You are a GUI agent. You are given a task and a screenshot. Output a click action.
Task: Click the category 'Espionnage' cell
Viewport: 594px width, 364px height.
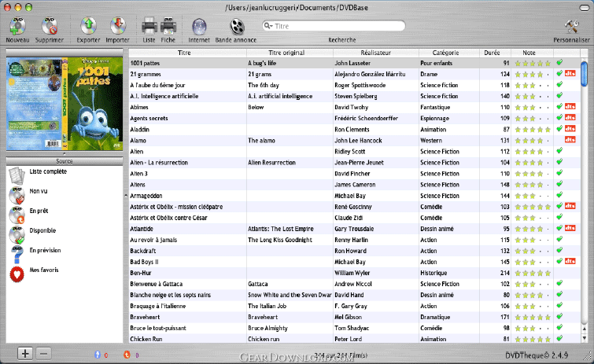[x=434, y=119]
